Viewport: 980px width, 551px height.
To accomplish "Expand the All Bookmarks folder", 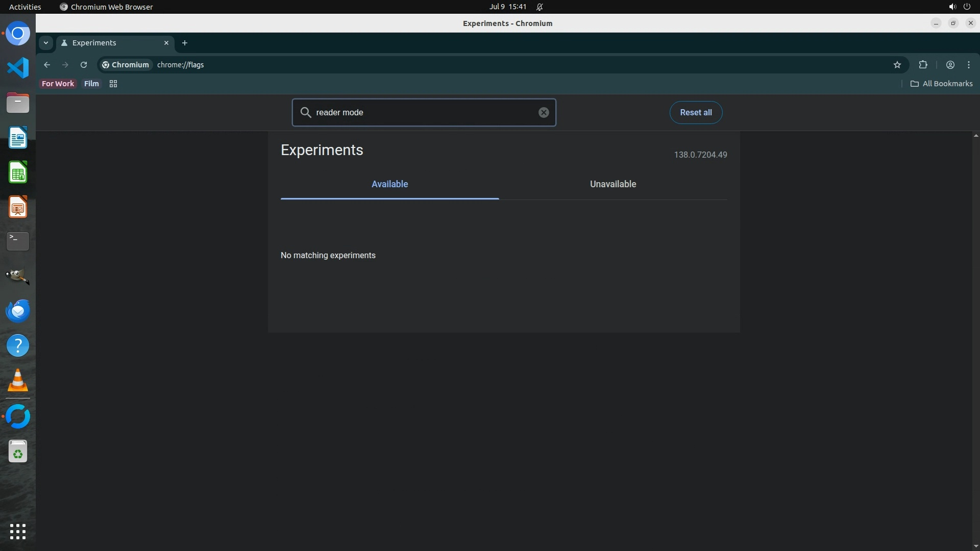I will 942,84.
